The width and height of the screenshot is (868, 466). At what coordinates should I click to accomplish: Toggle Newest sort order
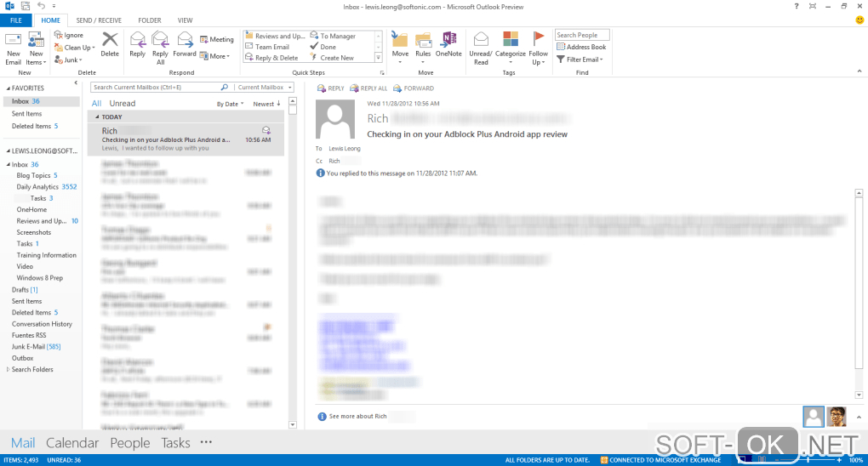click(x=267, y=104)
